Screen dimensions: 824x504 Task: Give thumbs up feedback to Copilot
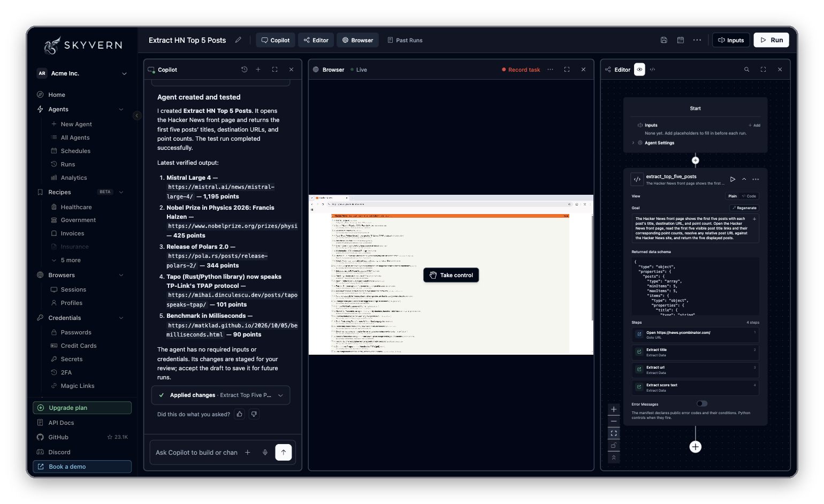pyautogui.click(x=240, y=414)
